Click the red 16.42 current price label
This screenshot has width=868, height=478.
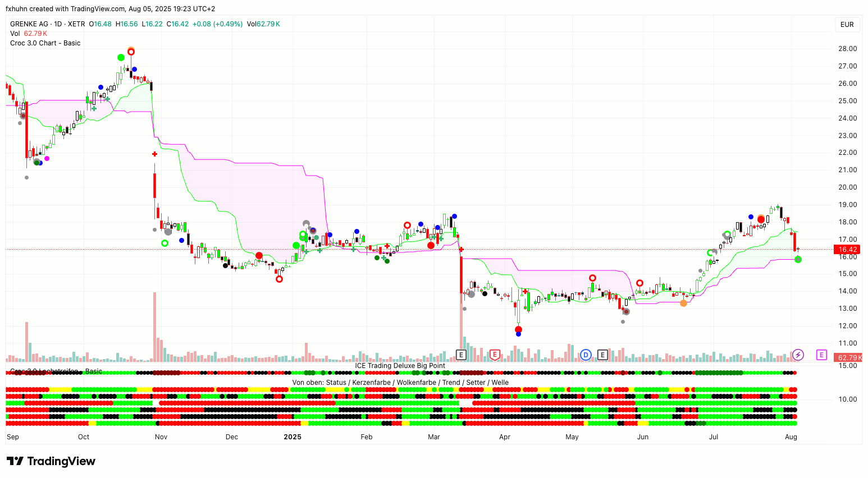pos(847,250)
